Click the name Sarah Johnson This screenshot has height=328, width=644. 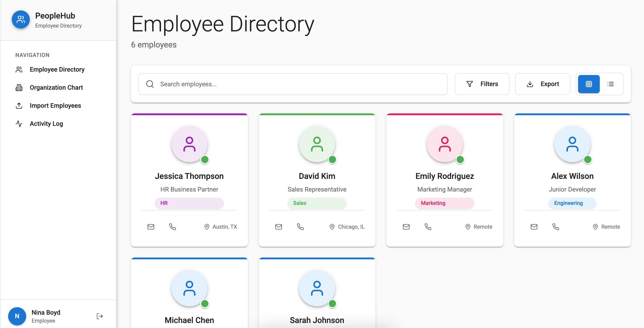(317, 320)
